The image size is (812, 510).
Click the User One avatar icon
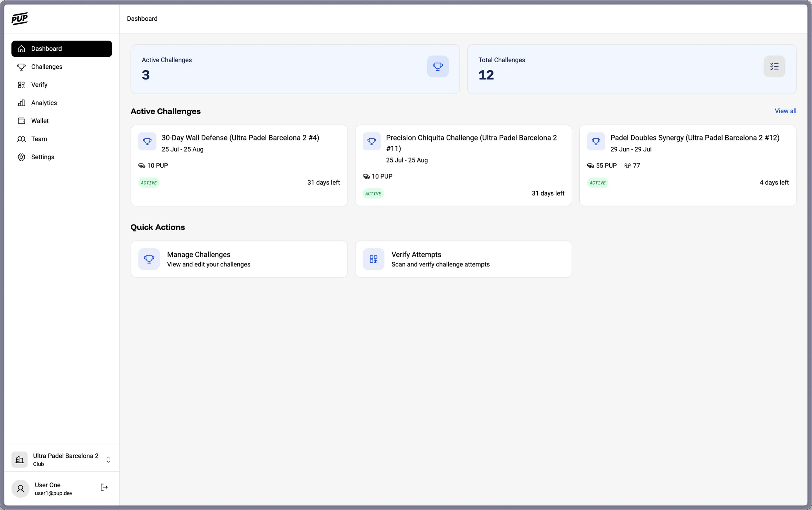coord(20,489)
